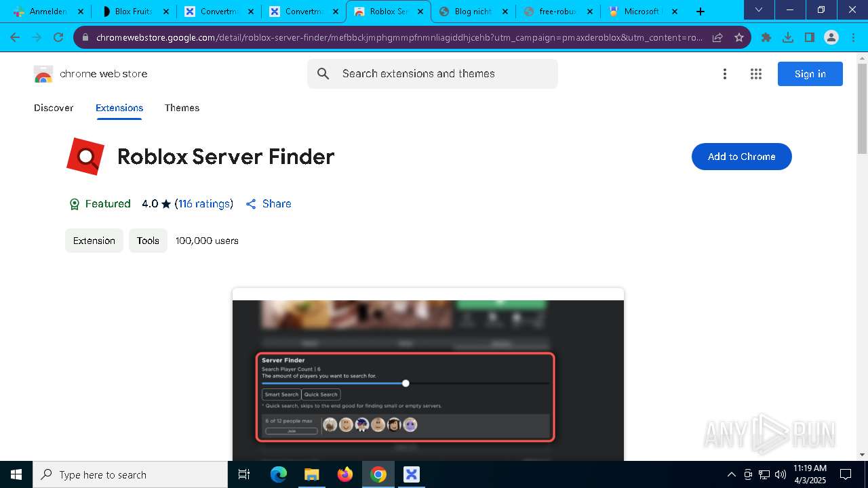Switch to the Blog nicht tab
The image size is (868, 488).
(x=473, y=12)
